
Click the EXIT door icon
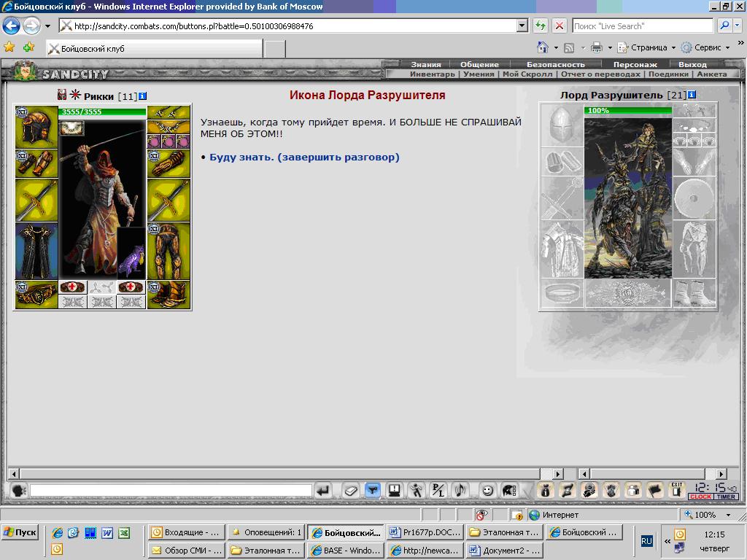coord(677,490)
